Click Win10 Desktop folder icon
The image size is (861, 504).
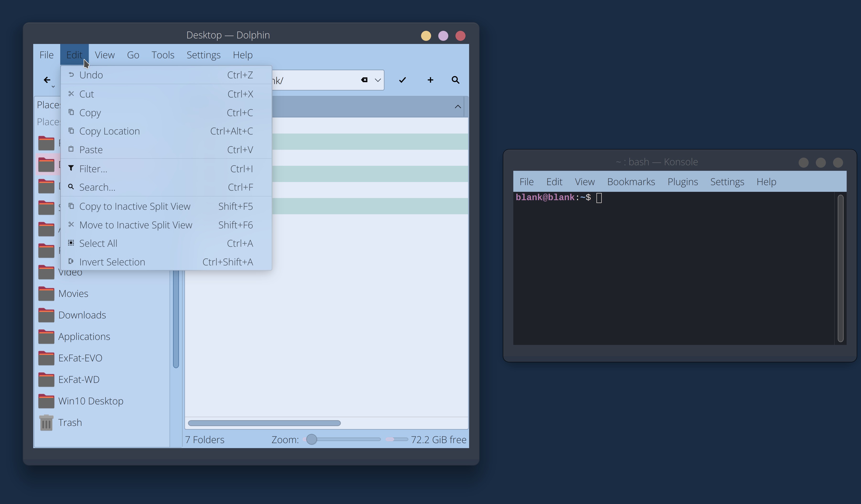click(x=46, y=401)
